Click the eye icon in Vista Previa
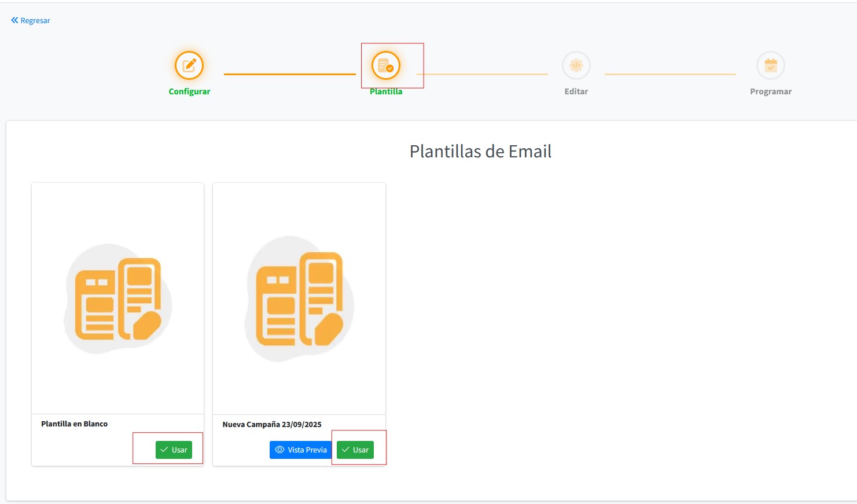857x504 pixels. pos(279,450)
